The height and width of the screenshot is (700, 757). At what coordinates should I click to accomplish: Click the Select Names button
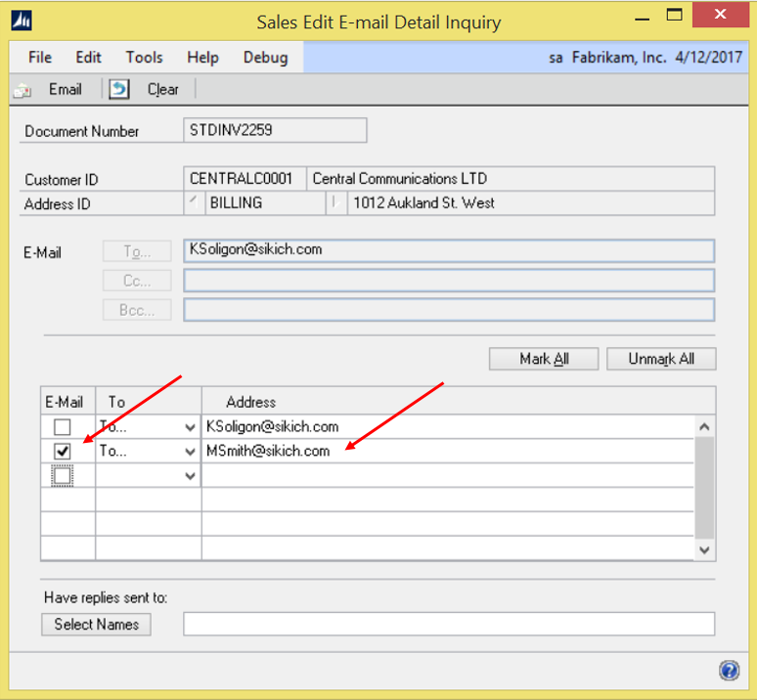click(x=96, y=624)
